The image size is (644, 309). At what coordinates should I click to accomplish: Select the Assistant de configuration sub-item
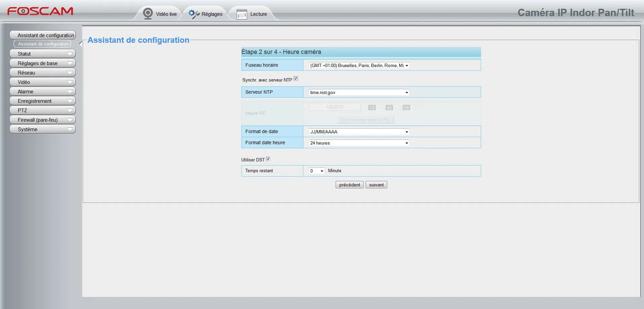43,44
